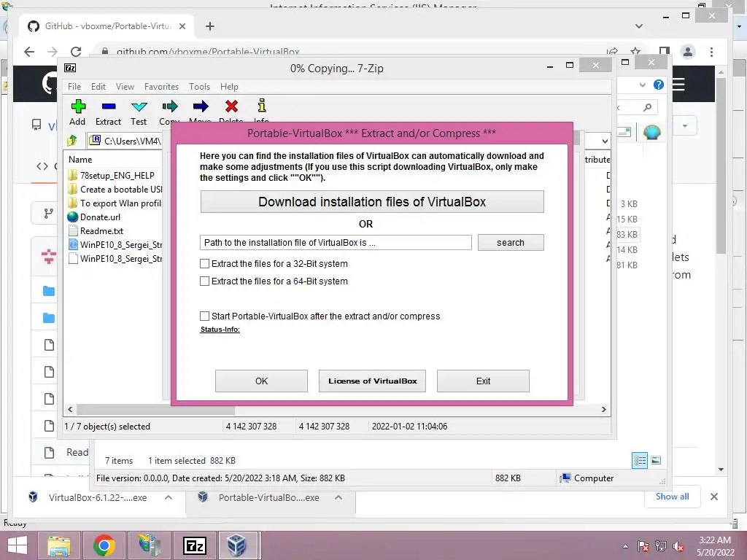Click Exit in Portable-VirtualBox dialog
Screen dimensions: 747x560
tap(483, 381)
